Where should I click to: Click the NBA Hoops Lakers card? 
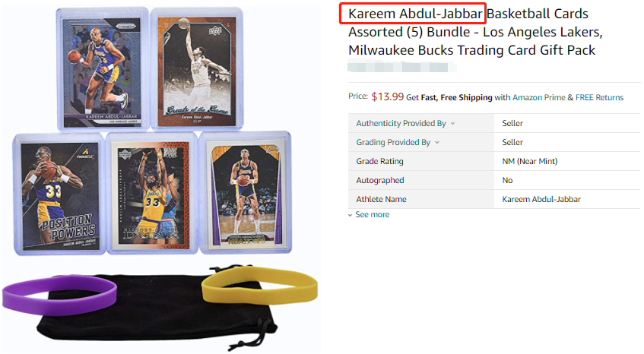click(245, 193)
